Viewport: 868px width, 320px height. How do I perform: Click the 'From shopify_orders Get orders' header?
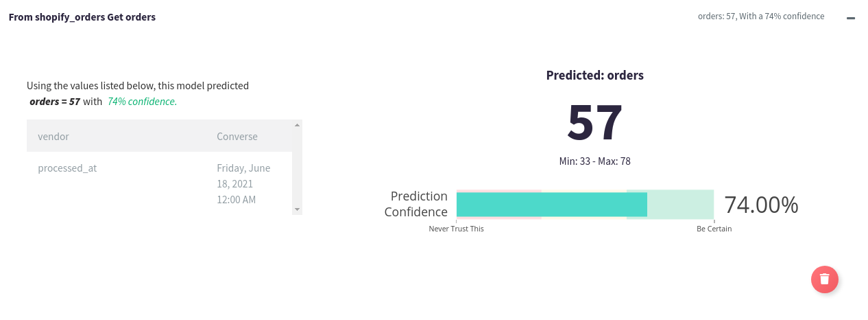click(x=82, y=16)
